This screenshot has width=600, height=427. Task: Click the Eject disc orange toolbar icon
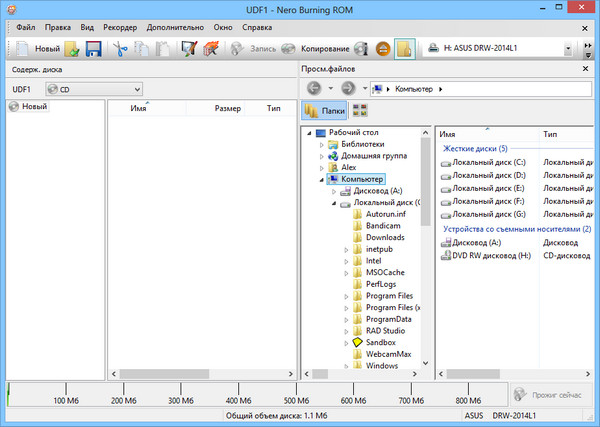(x=382, y=48)
